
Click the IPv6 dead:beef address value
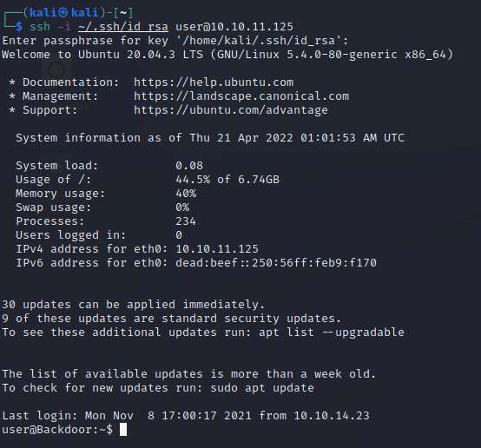click(x=276, y=263)
